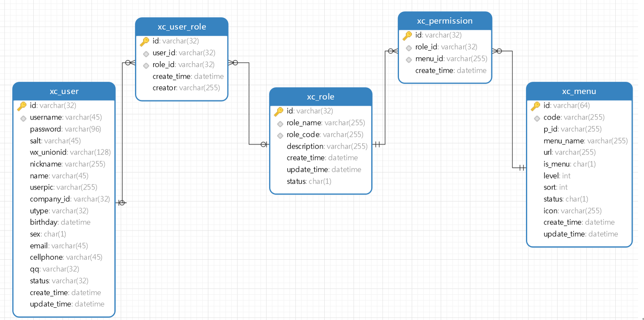Image resolution: width=644 pixels, height=320 pixels.
Task: Select the nickname: varchar(255) column
Action: click(x=67, y=164)
